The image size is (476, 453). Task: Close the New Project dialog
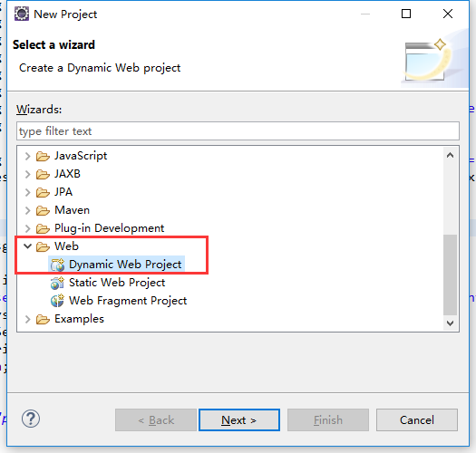pos(448,14)
